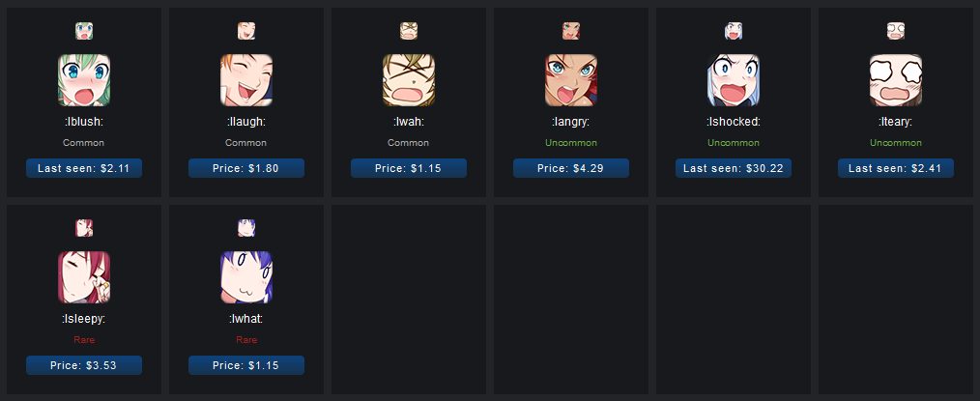
Task: Click Price: $1.15 under :lwhat:
Action: pyautogui.click(x=246, y=365)
